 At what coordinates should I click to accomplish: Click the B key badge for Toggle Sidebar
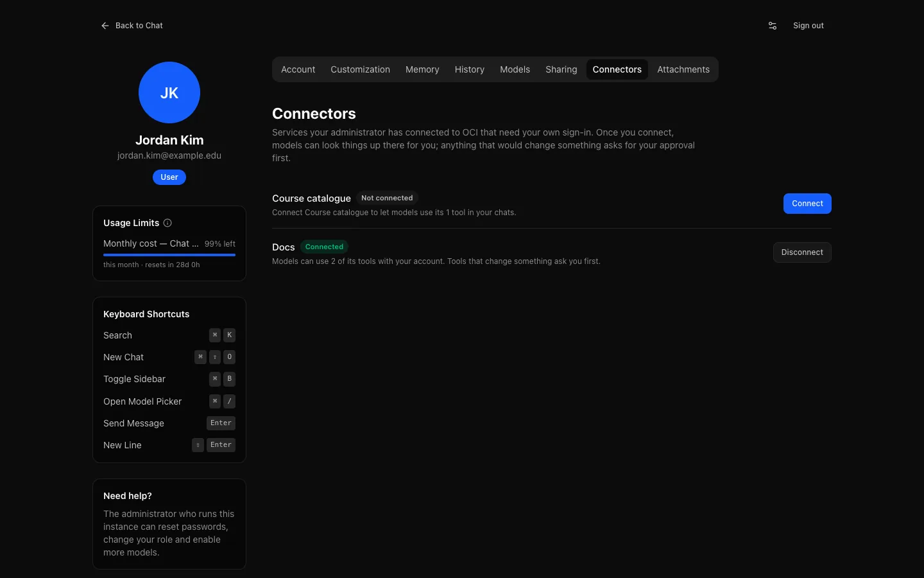pyautogui.click(x=230, y=379)
